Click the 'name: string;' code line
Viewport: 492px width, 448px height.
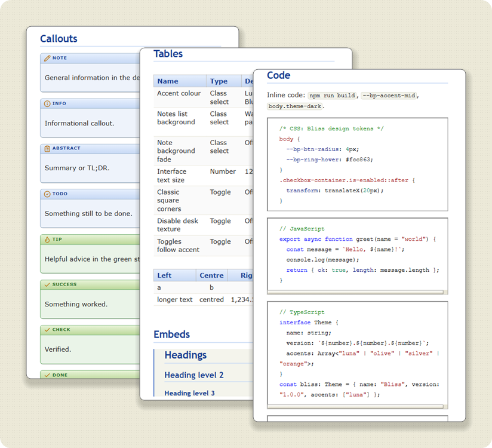pyautogui.click(x=309, y=333)
